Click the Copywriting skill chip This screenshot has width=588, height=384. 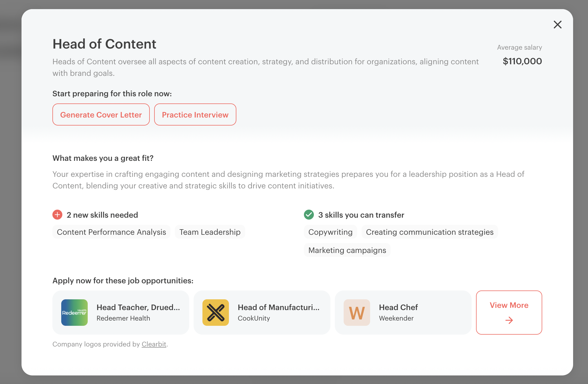(330, 232)
